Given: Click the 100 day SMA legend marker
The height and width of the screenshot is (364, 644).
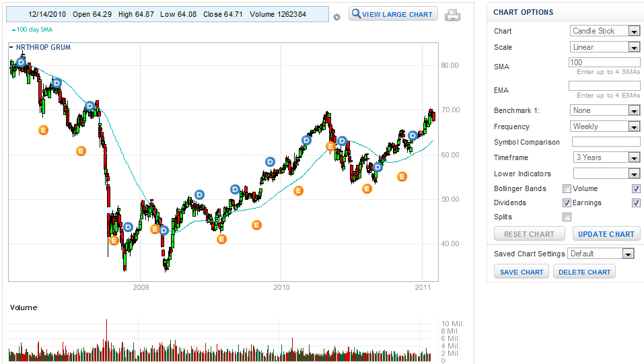Looking at the screenshot, I should [13, 30].
